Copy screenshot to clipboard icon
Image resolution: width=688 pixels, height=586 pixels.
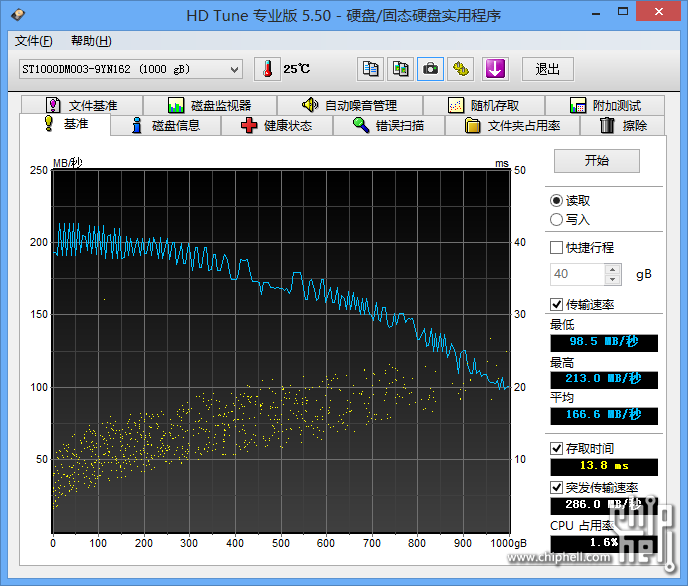pos(400,69)
